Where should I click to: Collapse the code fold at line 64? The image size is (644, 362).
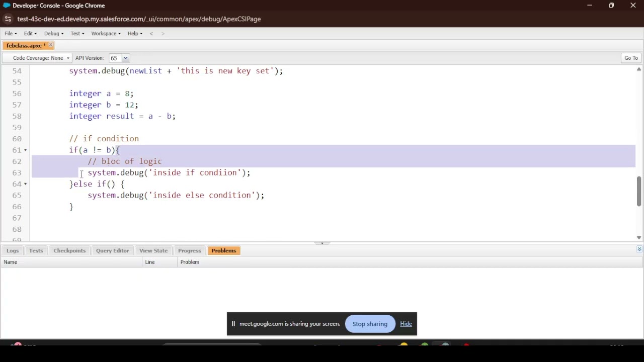(x=26, y=184)
